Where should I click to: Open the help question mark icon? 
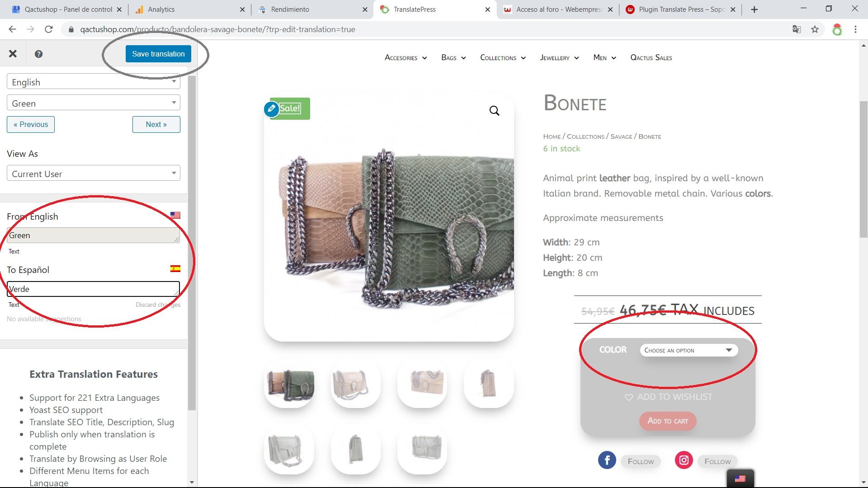coord(38,54)
